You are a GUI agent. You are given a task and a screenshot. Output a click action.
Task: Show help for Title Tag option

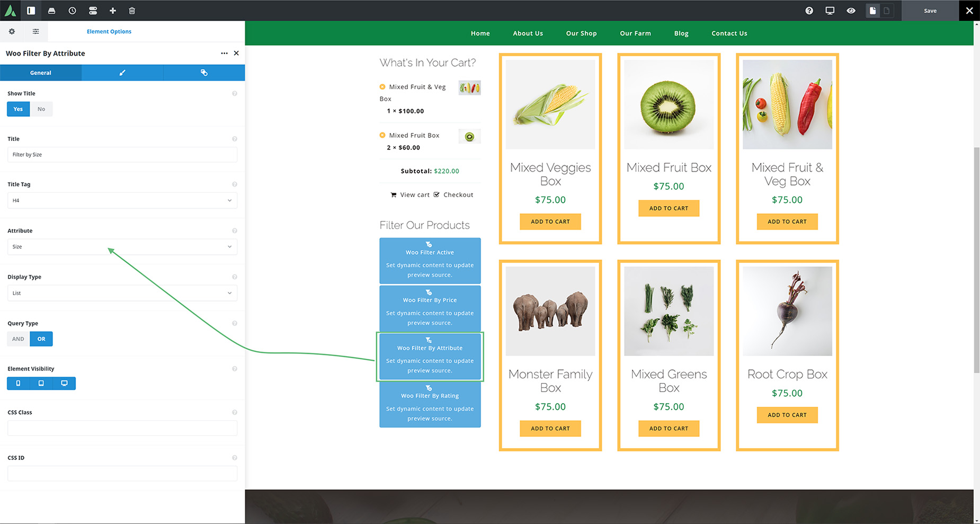(x=235, y=184)
